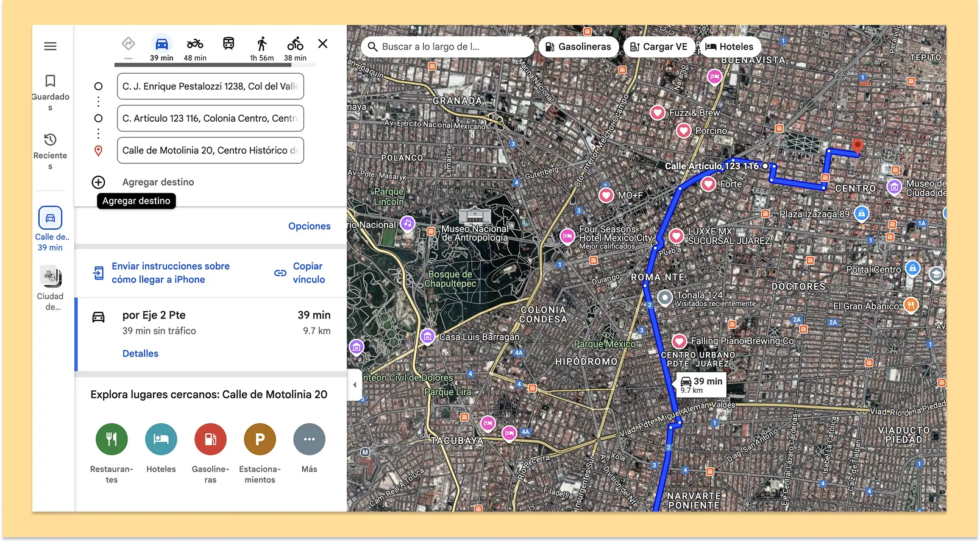Open Guardados saved places
The image size is (980, 542).
click(51, 93)
